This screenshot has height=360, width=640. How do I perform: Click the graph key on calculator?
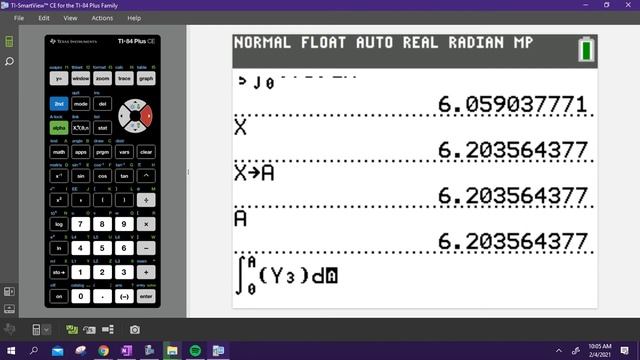tap(146, 78)
